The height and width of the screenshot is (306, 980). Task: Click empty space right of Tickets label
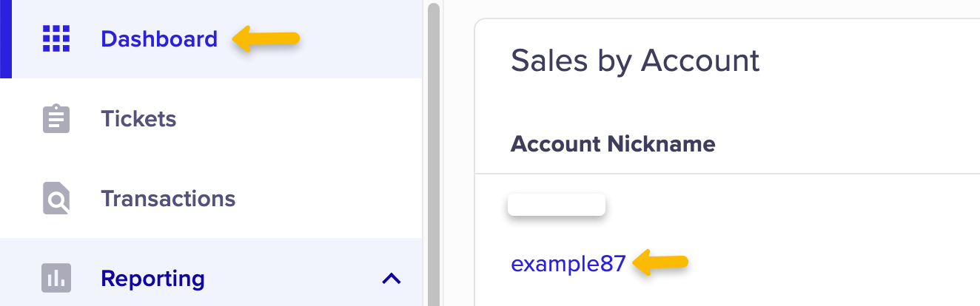pyautogui.click(x=296, y=119)
